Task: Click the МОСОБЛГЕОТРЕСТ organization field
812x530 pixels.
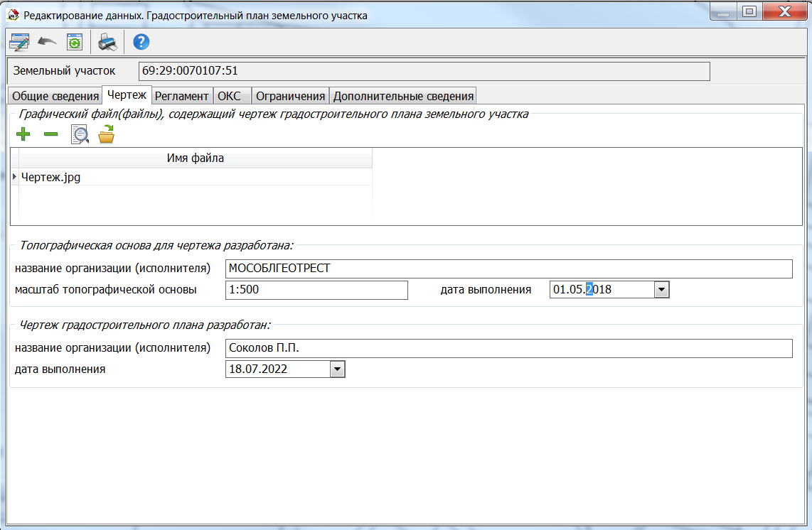Action: click(x=508, y=269)
